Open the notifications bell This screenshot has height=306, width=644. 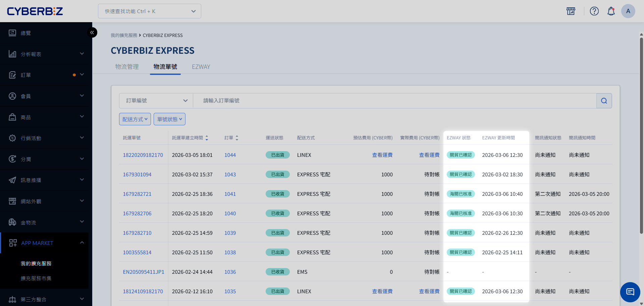coord(611,11)
